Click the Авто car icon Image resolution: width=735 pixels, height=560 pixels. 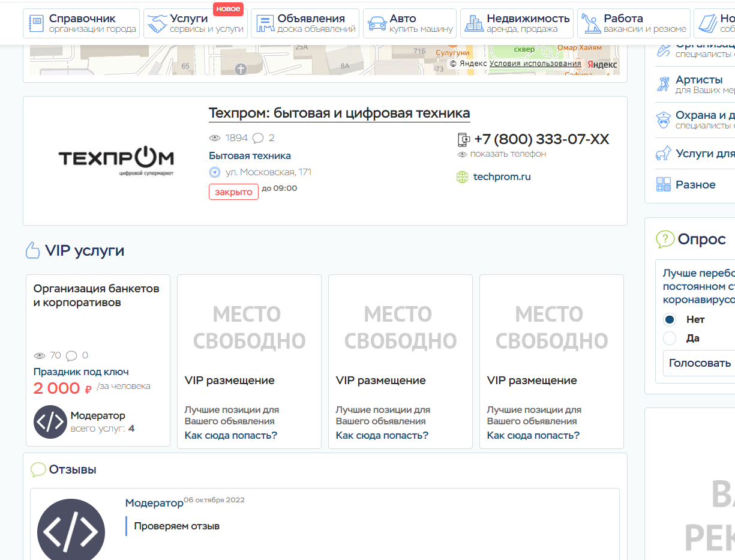(377, 23)
